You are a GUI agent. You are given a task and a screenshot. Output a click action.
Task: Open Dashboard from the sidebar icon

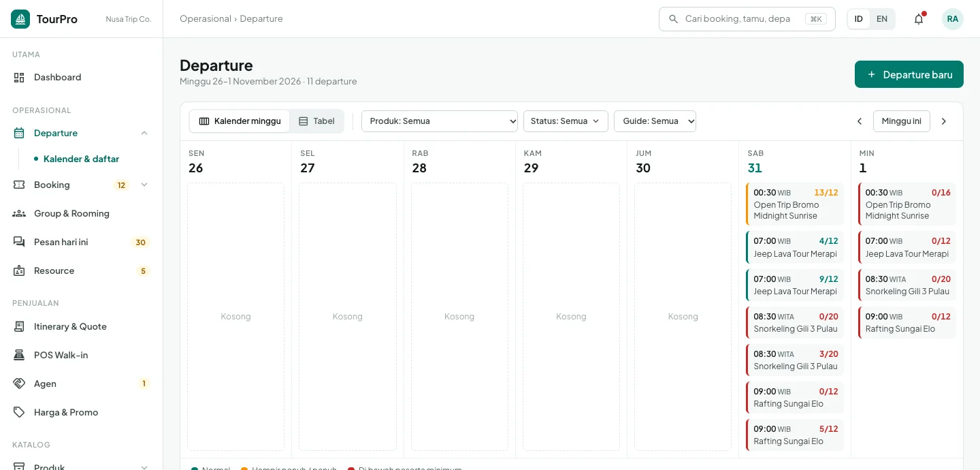19,78
